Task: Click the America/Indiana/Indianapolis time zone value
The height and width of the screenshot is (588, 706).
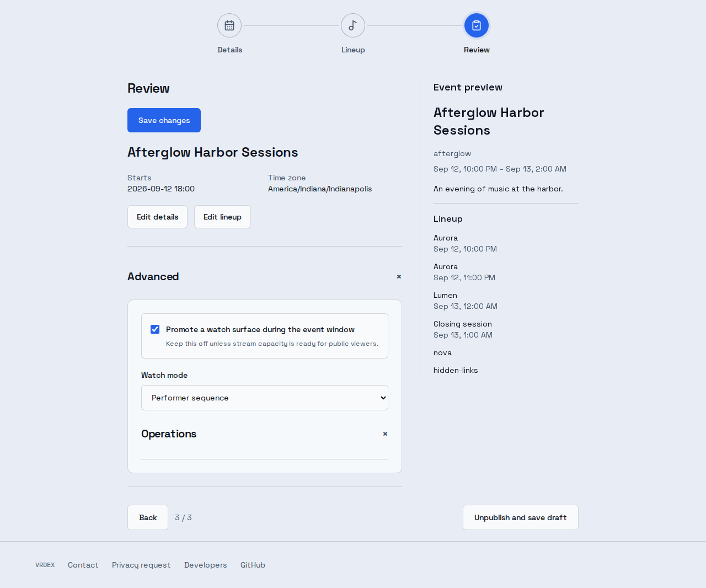Action: 320,189
